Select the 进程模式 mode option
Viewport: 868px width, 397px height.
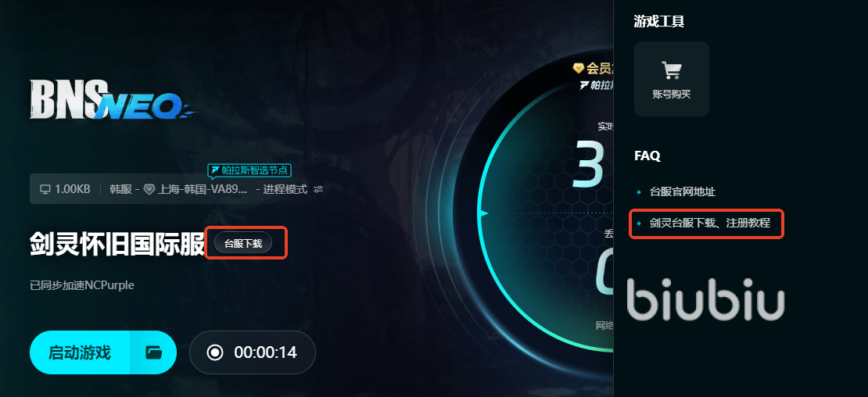[285, 189]
